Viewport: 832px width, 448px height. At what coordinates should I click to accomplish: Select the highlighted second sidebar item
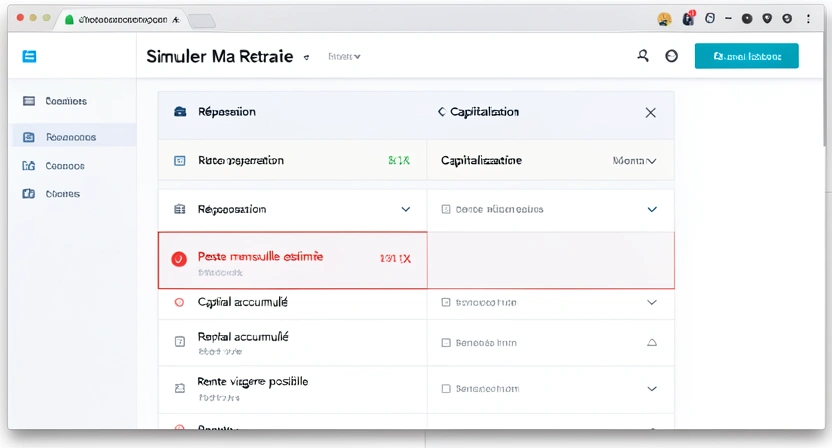(x=73, y=137)
